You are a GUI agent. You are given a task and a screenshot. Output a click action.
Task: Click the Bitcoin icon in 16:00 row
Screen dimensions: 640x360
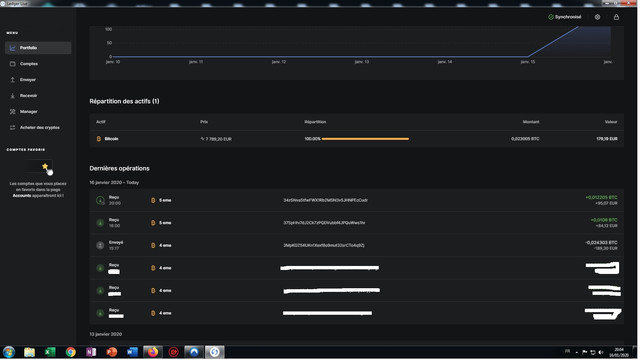[153, 223]
